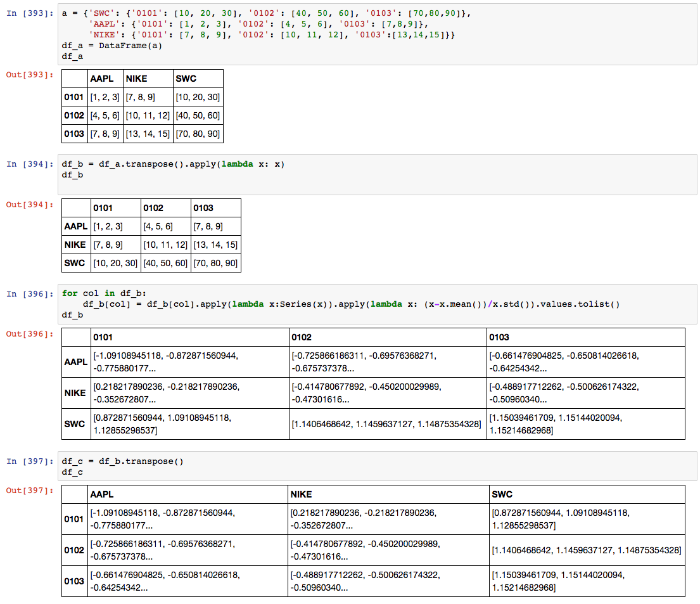The image size is (700, 604).
Task: Click cell [70, 80, 90] in Out[393] table
Action: point(198,134)
